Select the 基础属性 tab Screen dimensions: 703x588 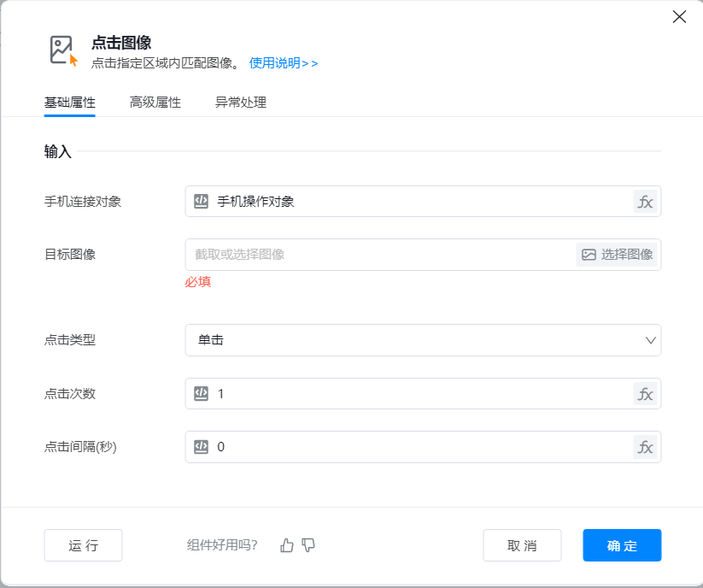(x=69, y=103)
